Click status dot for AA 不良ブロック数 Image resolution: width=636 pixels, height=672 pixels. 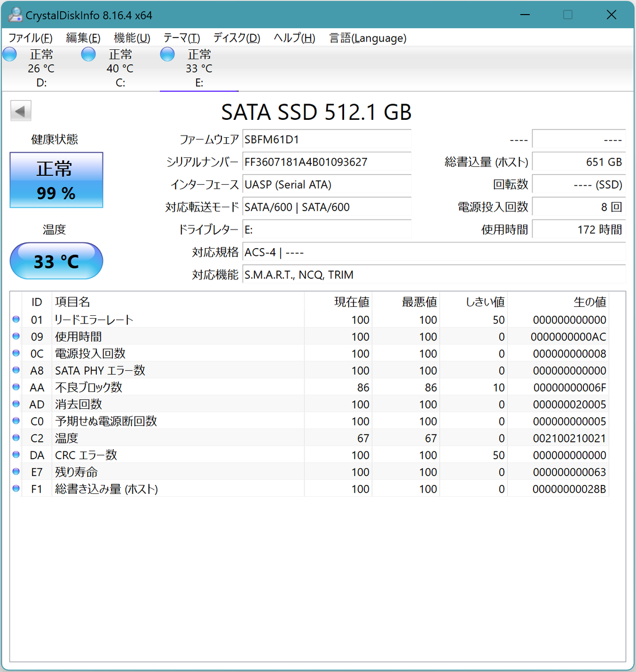pyautogui.click(x=16, y=387)
